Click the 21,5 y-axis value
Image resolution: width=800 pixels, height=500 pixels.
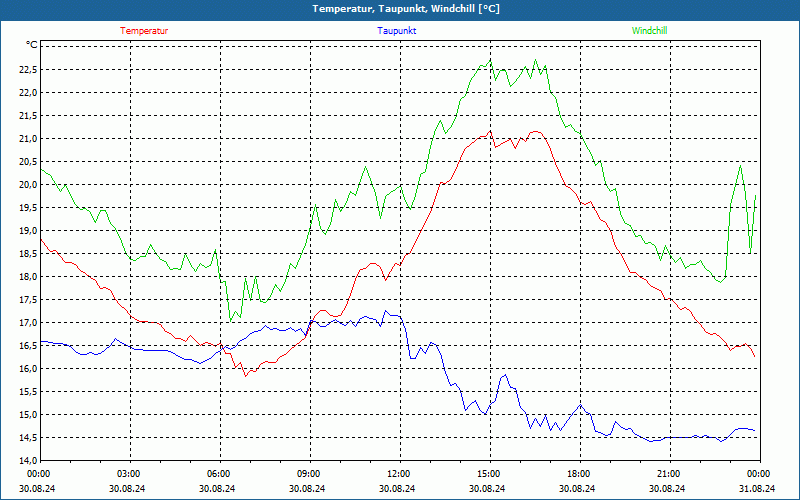tap(28, 116)
